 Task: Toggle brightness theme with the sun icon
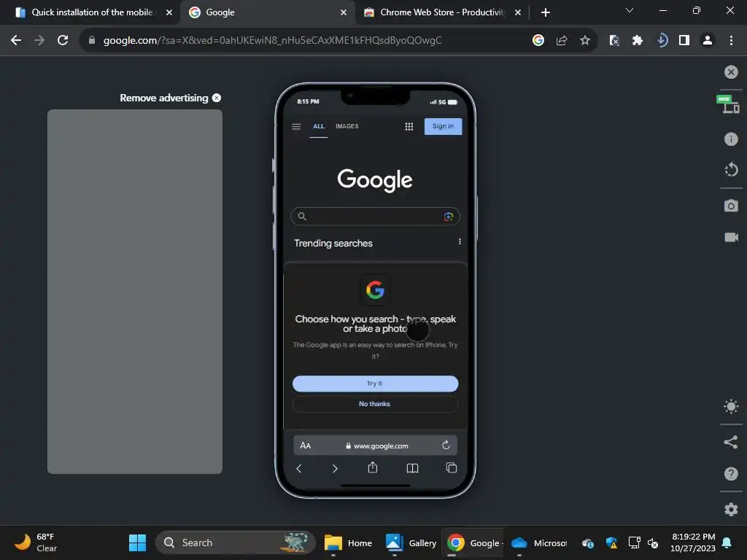point(731,407)
